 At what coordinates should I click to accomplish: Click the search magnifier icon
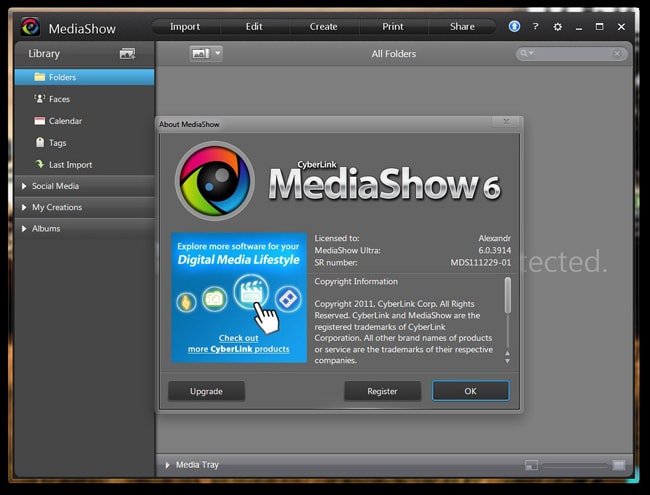(524, 53)
